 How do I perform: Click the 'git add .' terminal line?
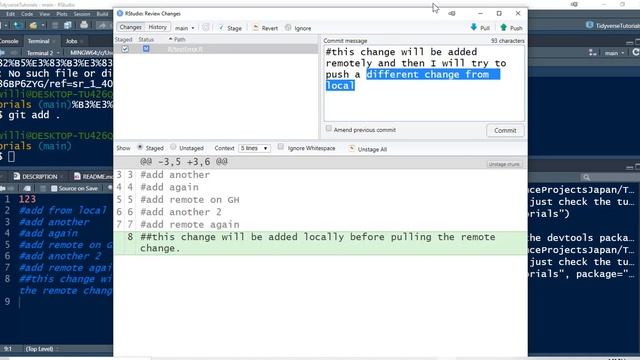pos(34,115)
